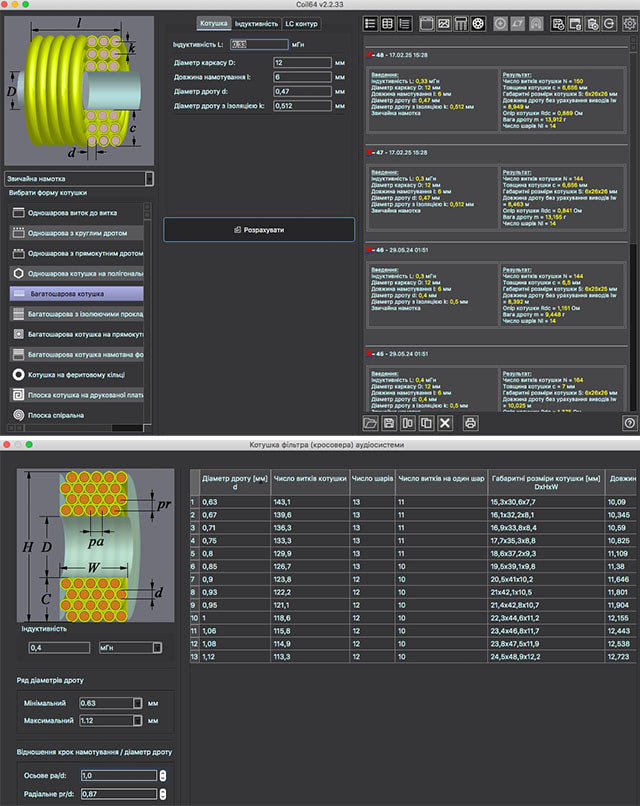Click the copy pages icon below results
640x806 pixels.
(x=426, y=423)
